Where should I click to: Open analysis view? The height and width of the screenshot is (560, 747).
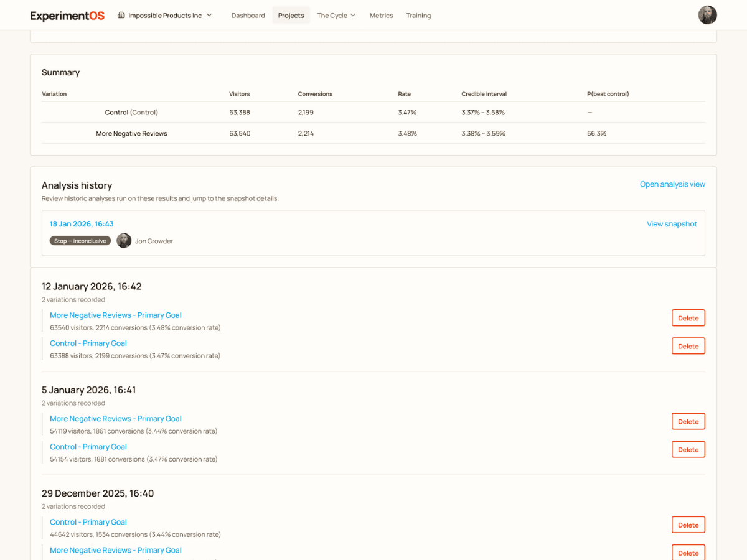(x=672, y=184)
